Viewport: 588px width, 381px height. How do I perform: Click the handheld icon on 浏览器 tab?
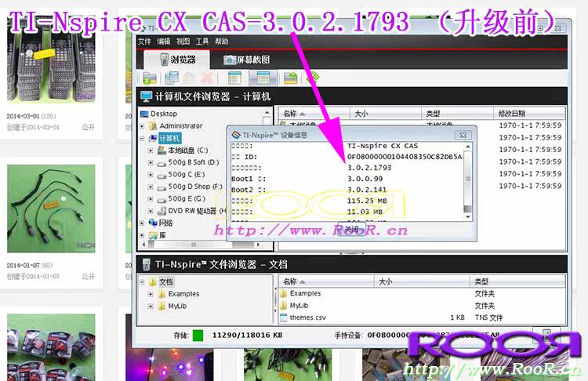165,60
